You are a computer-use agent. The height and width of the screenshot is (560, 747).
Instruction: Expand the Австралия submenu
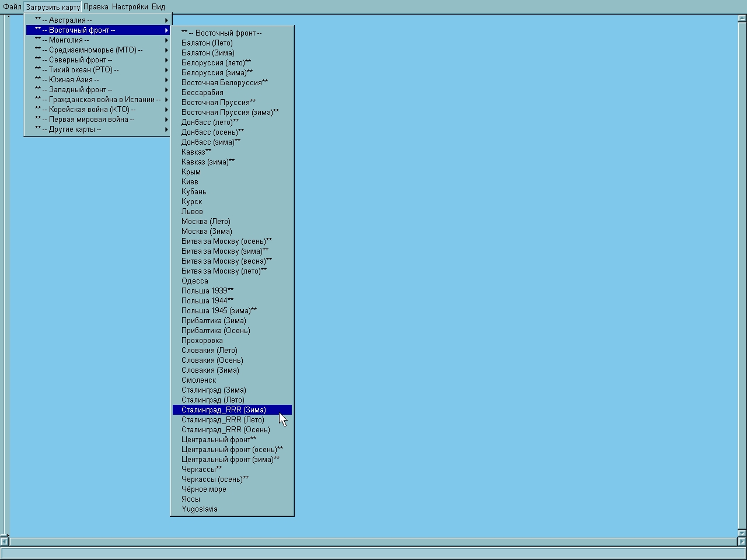(98, 20)
